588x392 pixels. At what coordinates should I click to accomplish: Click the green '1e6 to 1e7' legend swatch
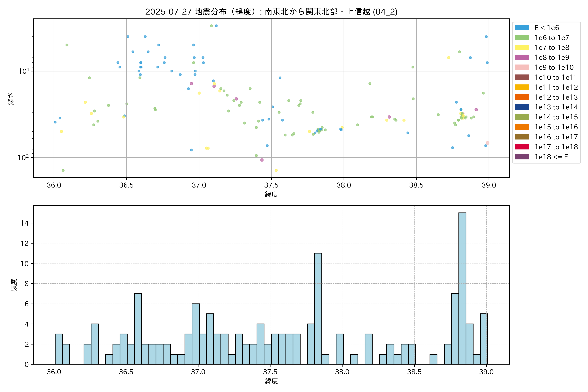click(x=522, y=38)
